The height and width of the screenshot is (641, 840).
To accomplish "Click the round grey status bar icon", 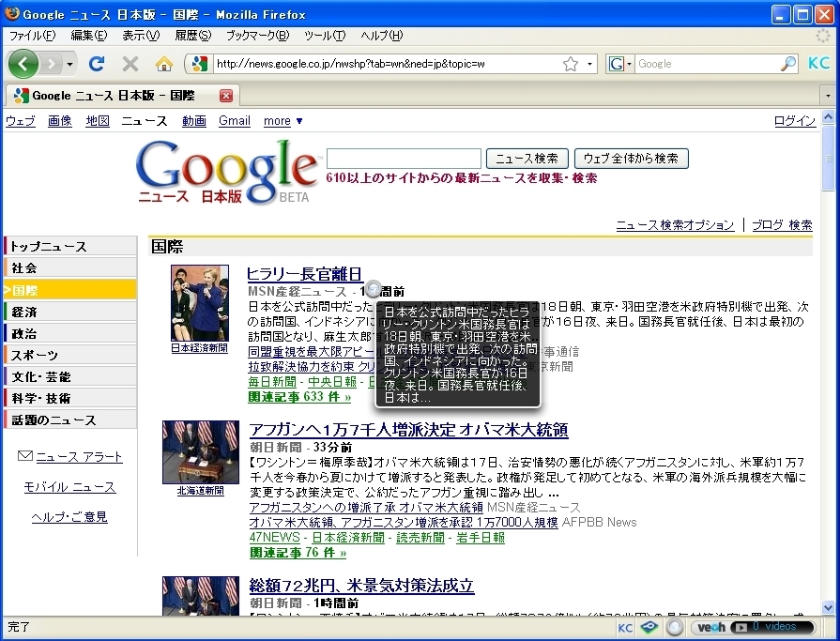I will 675,627.
